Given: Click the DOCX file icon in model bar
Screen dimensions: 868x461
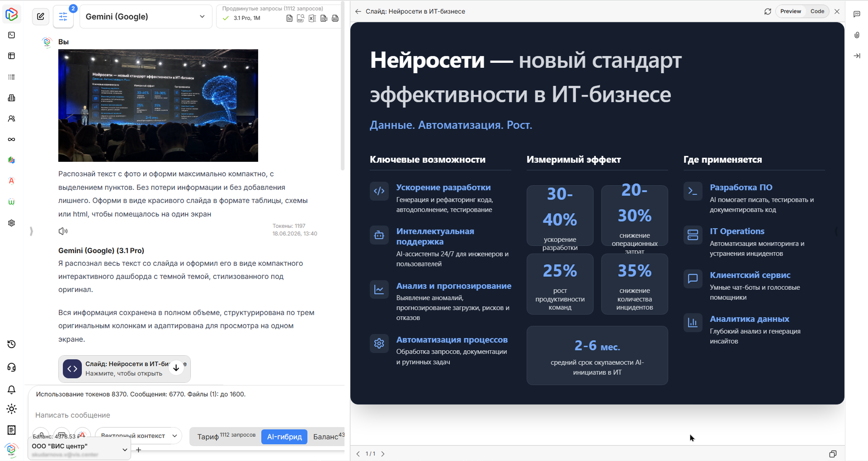Looking at the screenshot, I should [335, 18].
